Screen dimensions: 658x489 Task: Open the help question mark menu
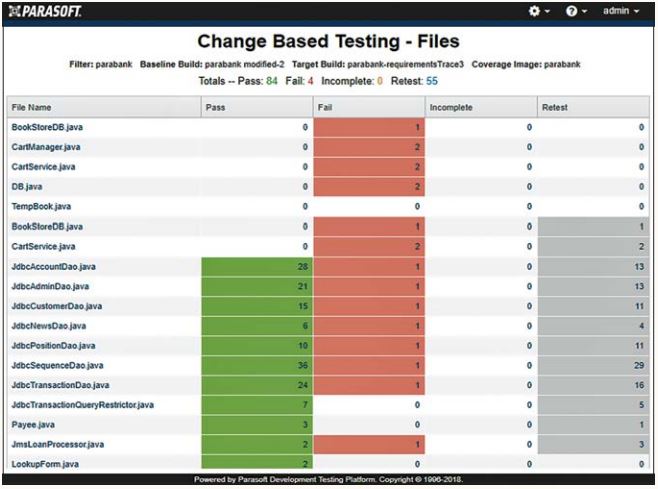click(575, 10)
